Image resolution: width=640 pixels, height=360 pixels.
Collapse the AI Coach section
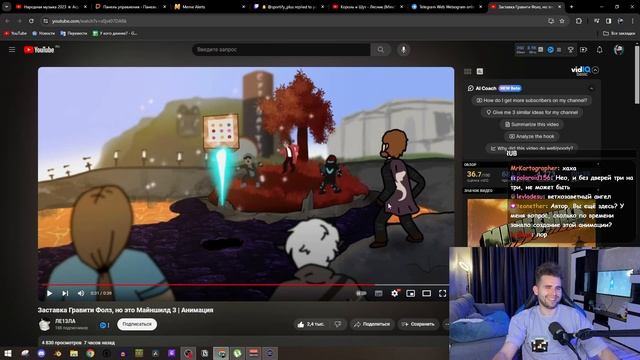click(x=591, y=88)
